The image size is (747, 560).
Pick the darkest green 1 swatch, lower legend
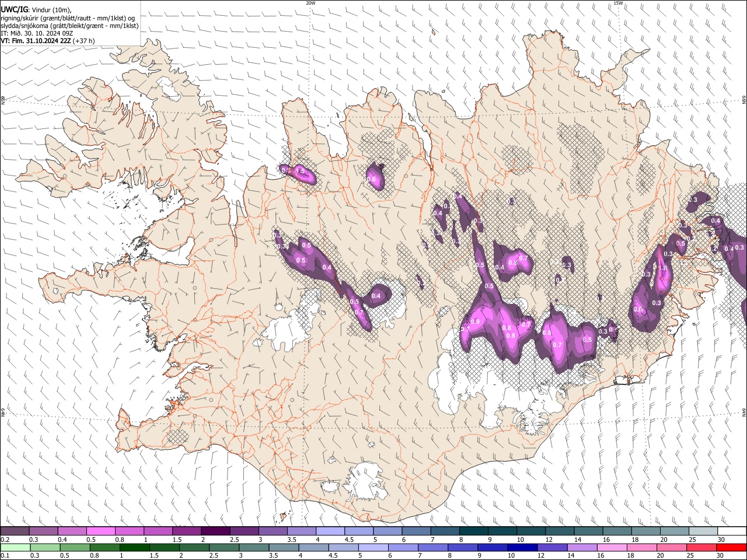tap(134, 547)
